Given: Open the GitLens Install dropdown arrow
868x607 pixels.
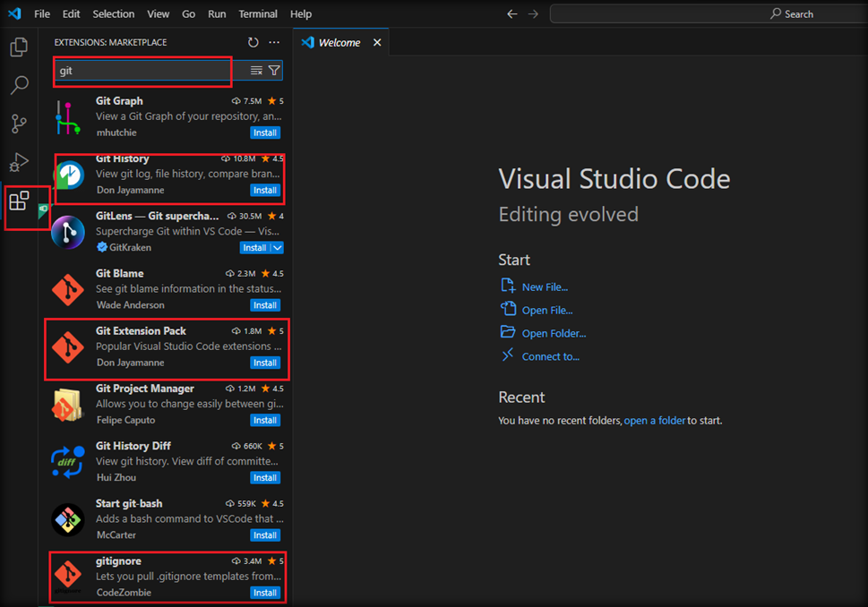Looking at the screenshot, I should pos(278,247).
